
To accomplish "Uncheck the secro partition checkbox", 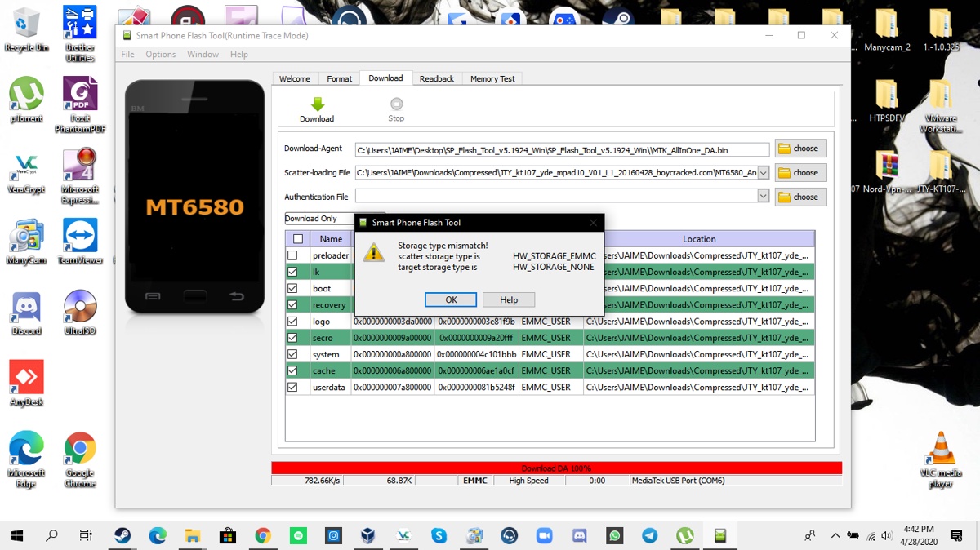I will [x=292, y=338].
